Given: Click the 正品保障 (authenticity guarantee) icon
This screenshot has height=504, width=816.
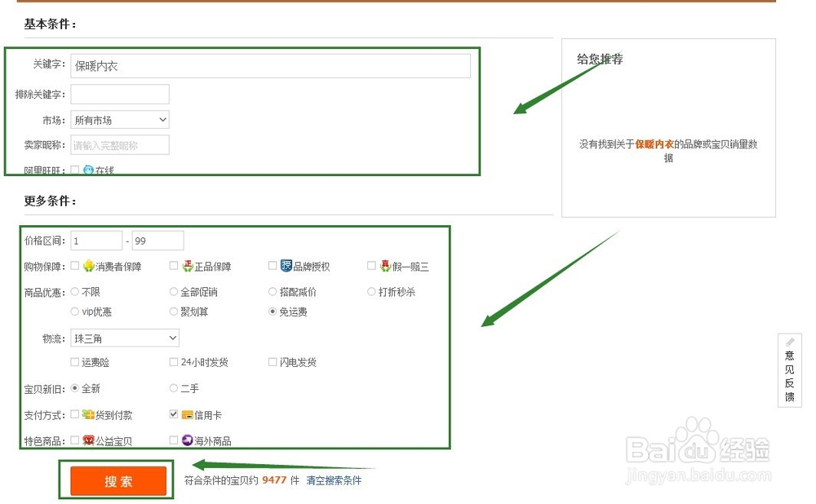Looking at the screenshot, I should (188, 266).
